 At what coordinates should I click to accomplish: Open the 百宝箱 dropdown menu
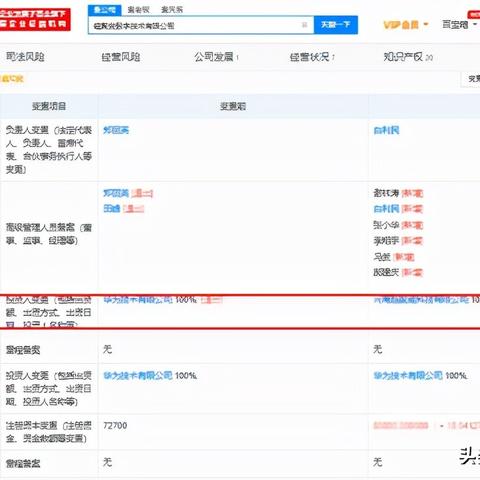tap(459, 24)
